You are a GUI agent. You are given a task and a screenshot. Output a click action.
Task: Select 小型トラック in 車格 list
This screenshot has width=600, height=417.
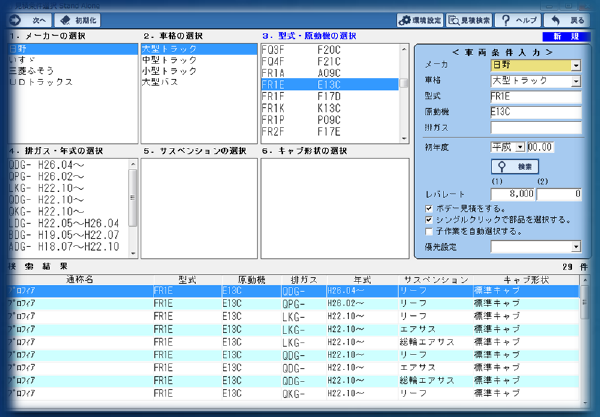(x=199, y=71)
